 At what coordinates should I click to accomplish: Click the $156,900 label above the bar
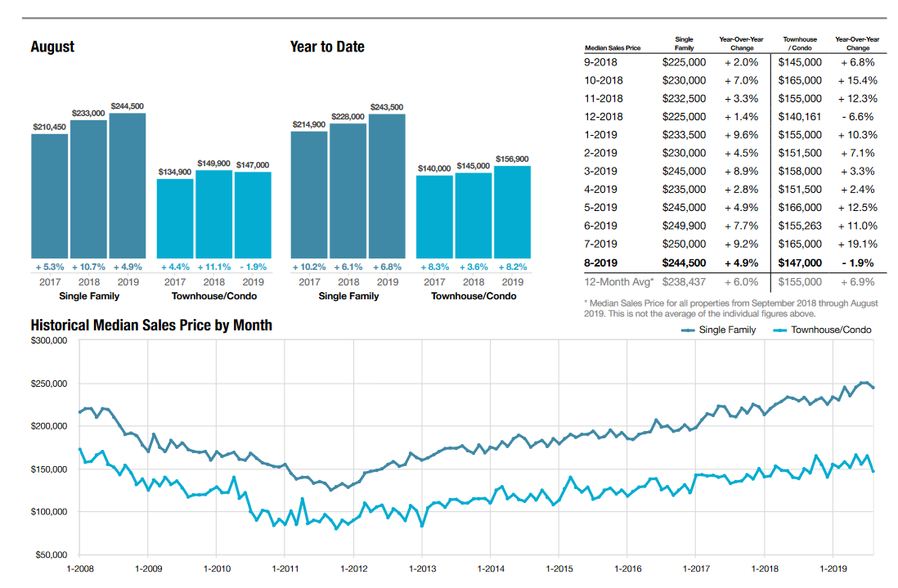point(512,159)
